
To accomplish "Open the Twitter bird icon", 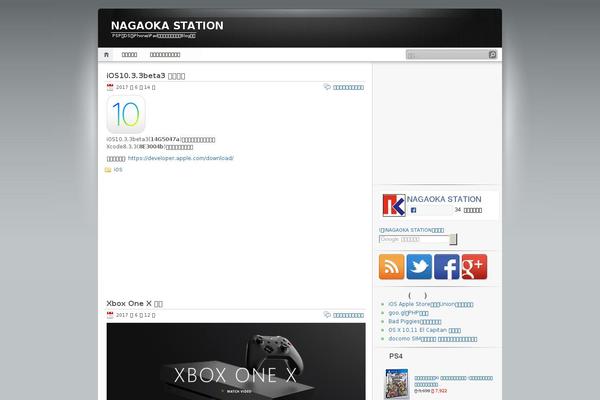I will tap(419, 267).
